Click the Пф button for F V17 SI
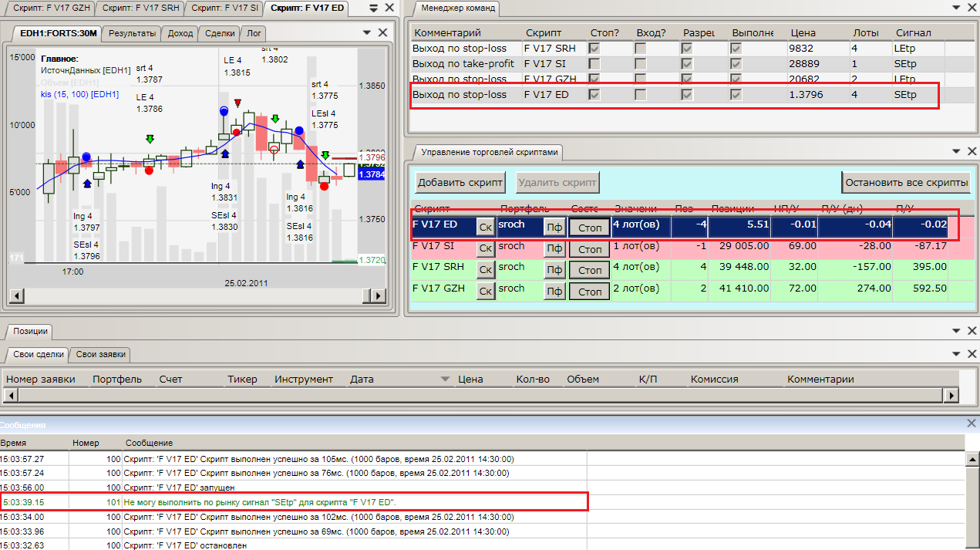Image resolution: width=980 pixels, height=550 pixels. [554, 249]
